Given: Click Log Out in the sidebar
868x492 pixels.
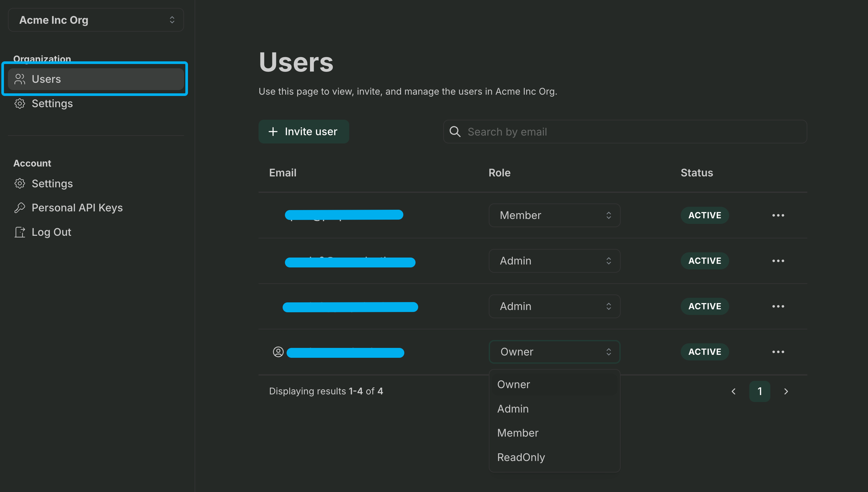Looking at the screenshot, I should [x=51, y=232].
